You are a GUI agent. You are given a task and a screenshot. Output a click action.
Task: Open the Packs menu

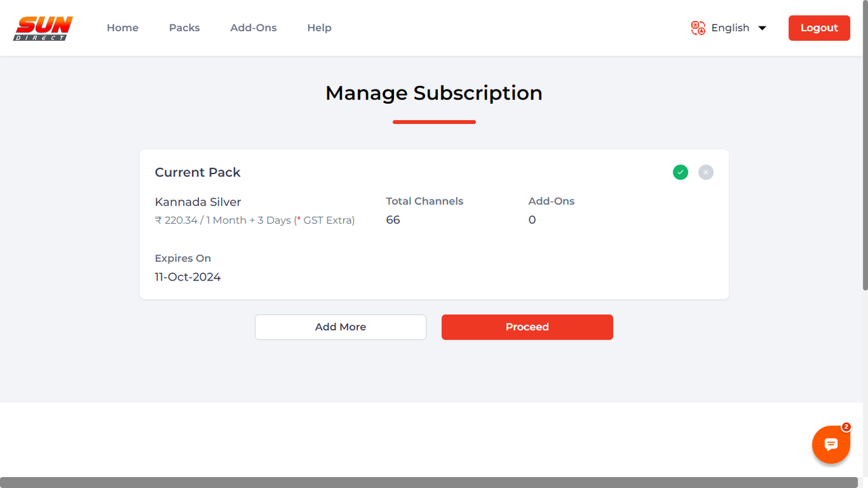pos(184,28)
